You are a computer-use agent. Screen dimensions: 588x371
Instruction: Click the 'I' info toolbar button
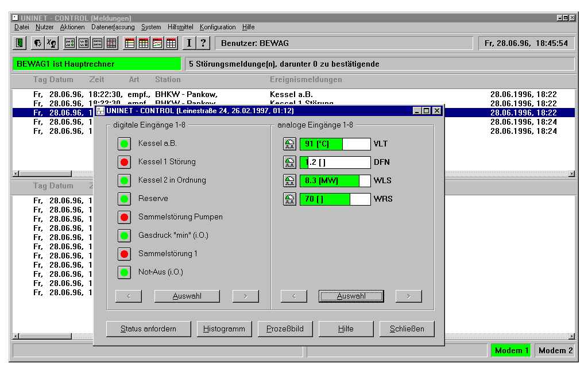(189, 43)
